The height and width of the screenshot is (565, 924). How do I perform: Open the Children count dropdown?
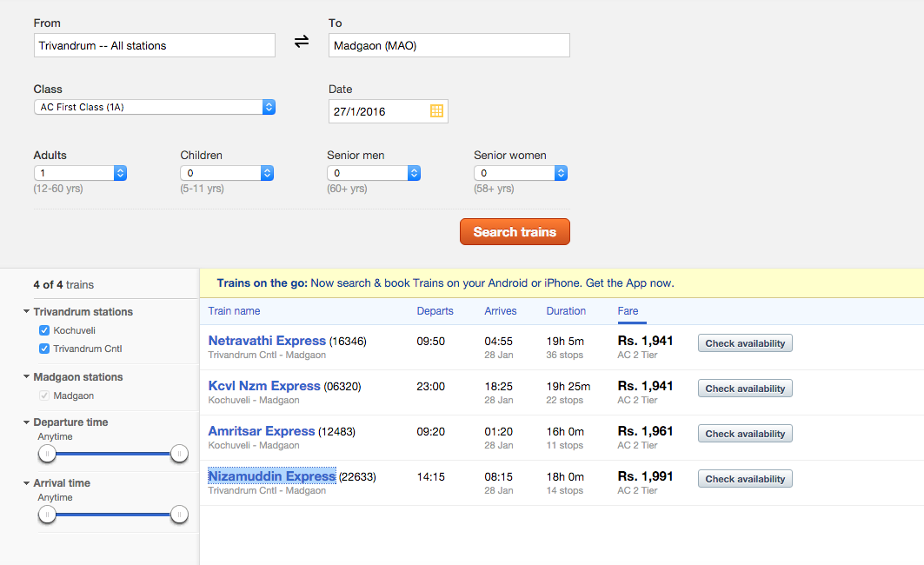(227, 173)
